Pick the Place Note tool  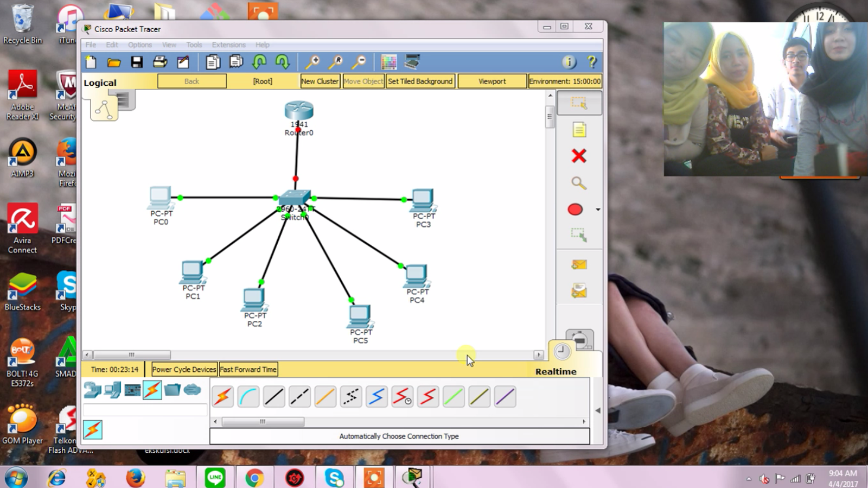tap(579, 130)
